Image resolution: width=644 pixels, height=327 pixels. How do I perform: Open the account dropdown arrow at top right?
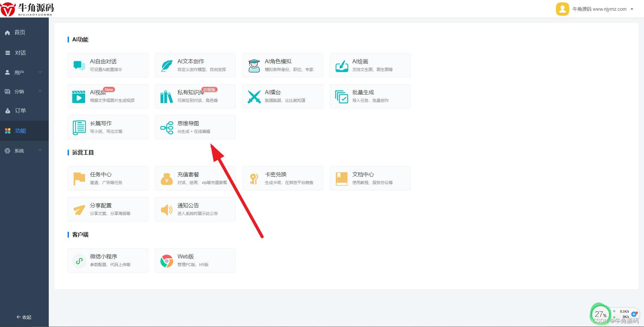632,9
